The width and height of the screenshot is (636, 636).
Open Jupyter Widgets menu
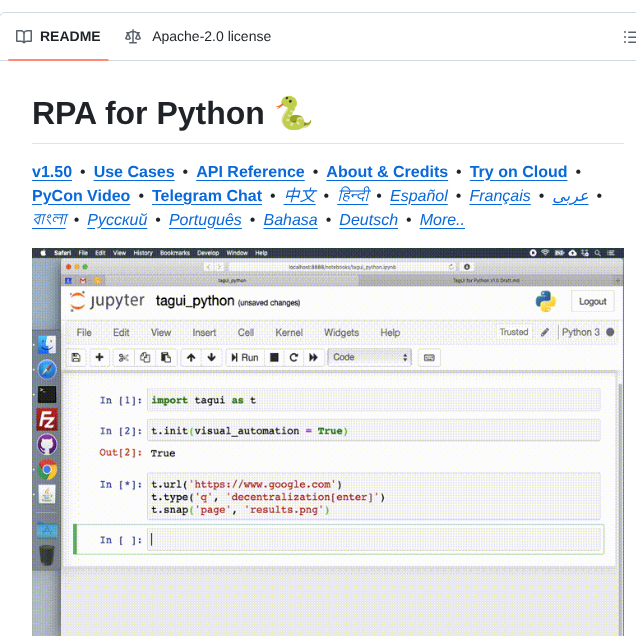tap(341, 333)
